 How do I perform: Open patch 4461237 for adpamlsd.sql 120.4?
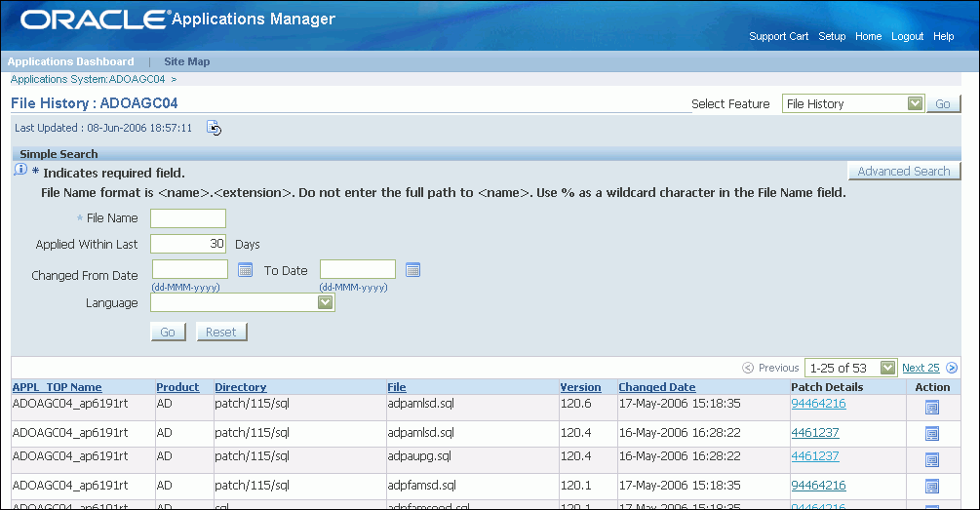[x=815, y=433]
